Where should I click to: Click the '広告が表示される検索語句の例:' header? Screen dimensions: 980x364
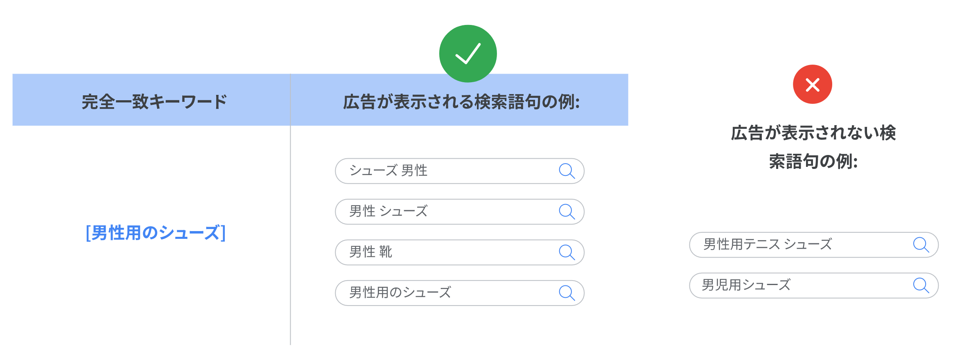(x=461, y=101)
